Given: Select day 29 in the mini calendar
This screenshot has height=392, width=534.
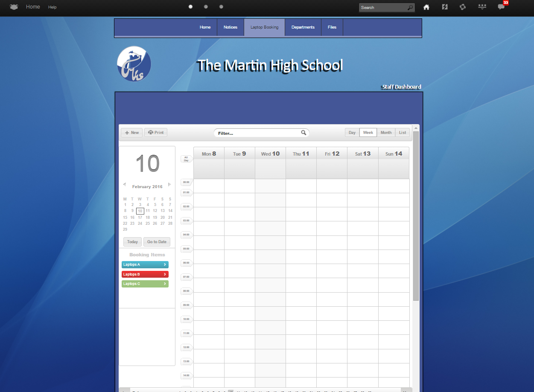Looking at the screenshot, I should click(125, 229).
